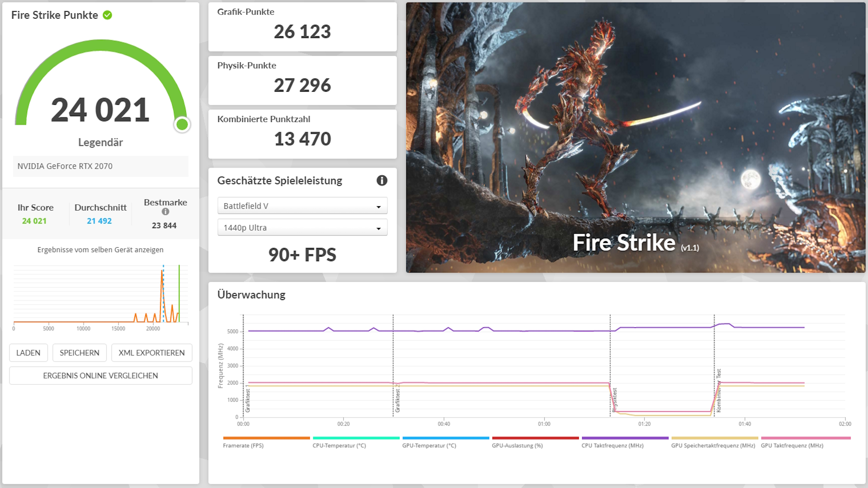Click the SPEICHERN button

coord(79,353)
